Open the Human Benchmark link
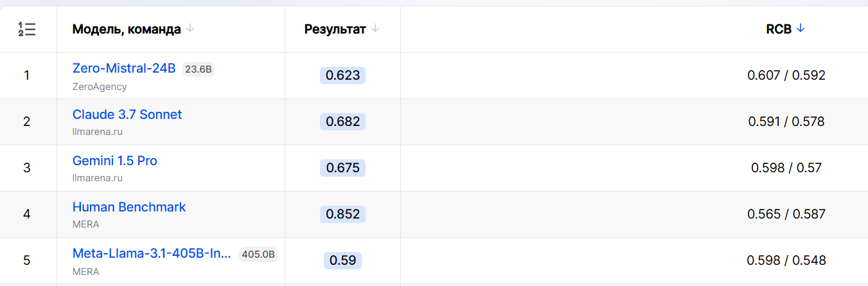The image size is (868, 286). 129,207
